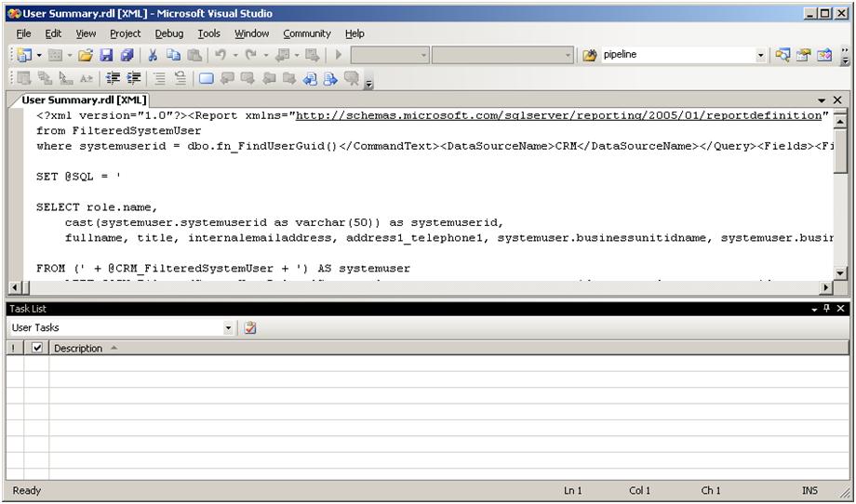Viewport: 856px width, 504px height.
Task: Go to previous bookmark in folder
Action: pos(269,78)
